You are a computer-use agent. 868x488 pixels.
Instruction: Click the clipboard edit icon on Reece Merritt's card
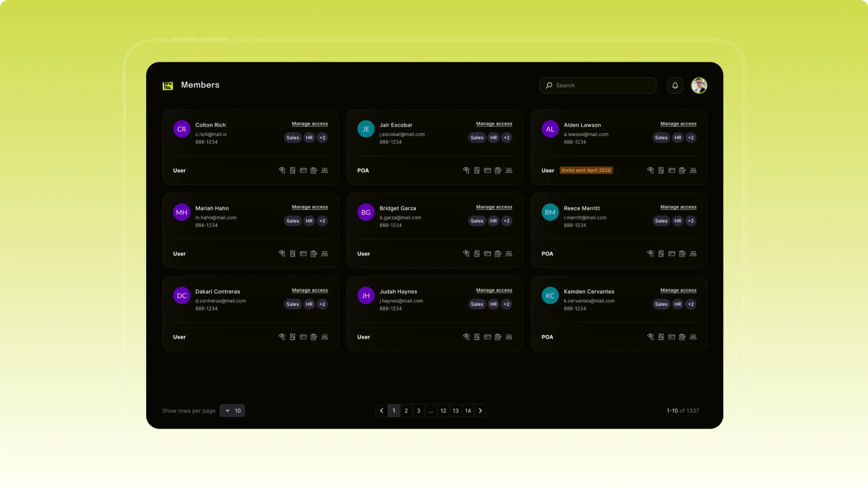pyautogui.click(x=682, y=254)
